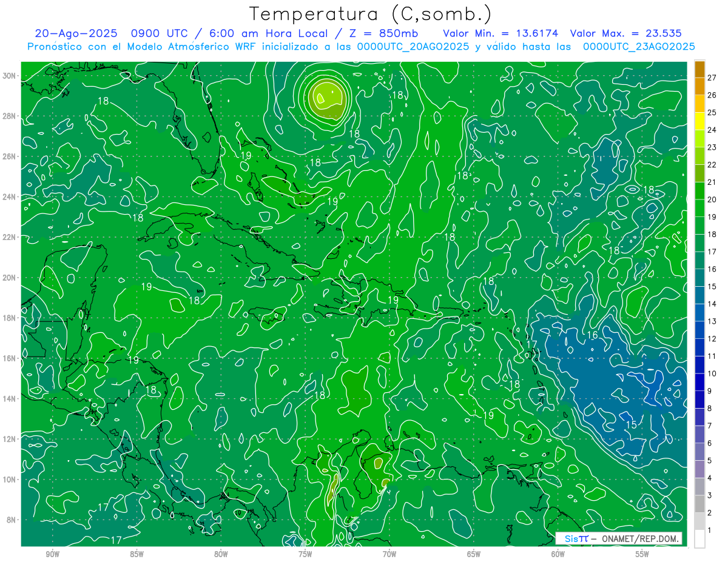728x562 pixels.
Task: Click the "14N" latitude label
Action: pos(8,398)
